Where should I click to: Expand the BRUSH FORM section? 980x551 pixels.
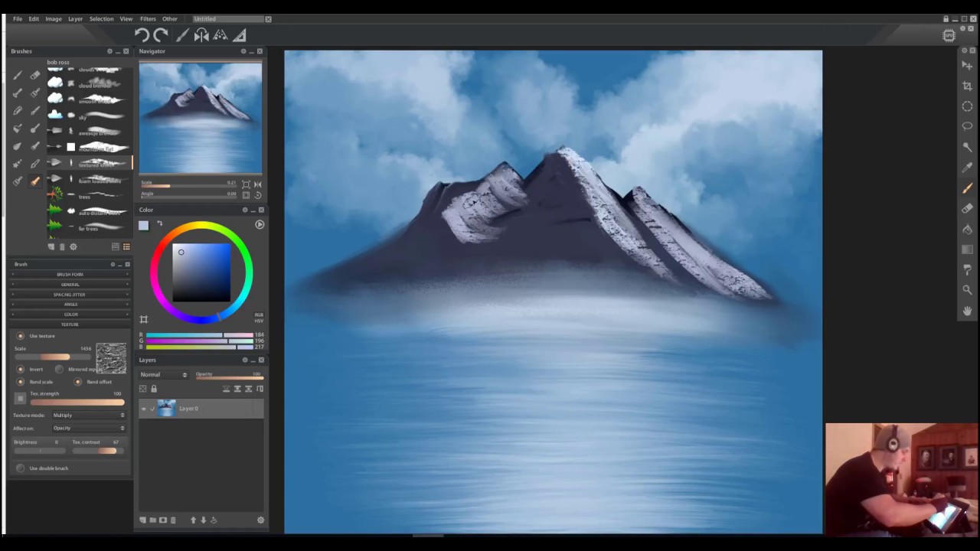click(x=70, y=275)
